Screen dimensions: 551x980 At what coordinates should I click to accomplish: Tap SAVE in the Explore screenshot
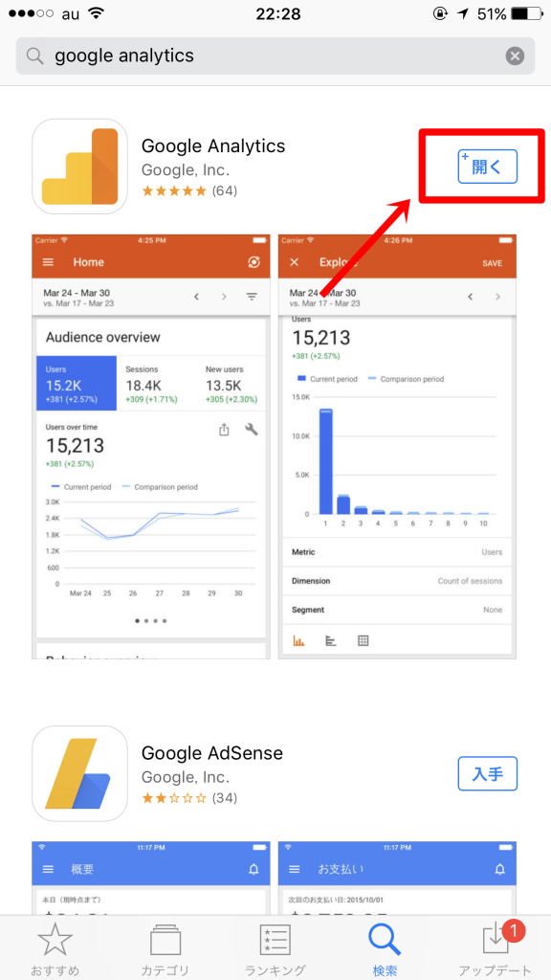pyautogui.click(x=493, y=263)
